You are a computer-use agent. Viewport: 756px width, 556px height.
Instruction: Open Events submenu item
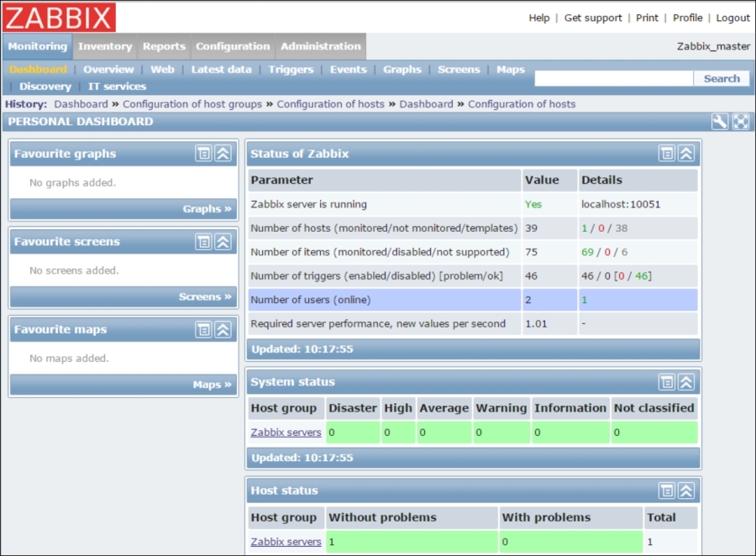coord(348,70)
